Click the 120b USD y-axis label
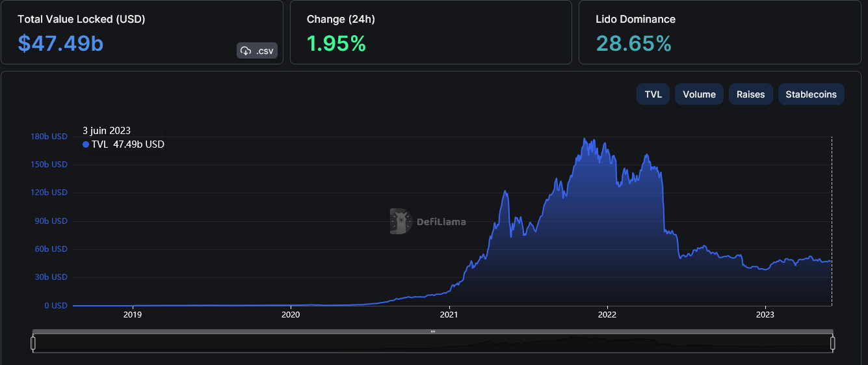The width and height of the screenshot is (868, 365). [49, 193]
